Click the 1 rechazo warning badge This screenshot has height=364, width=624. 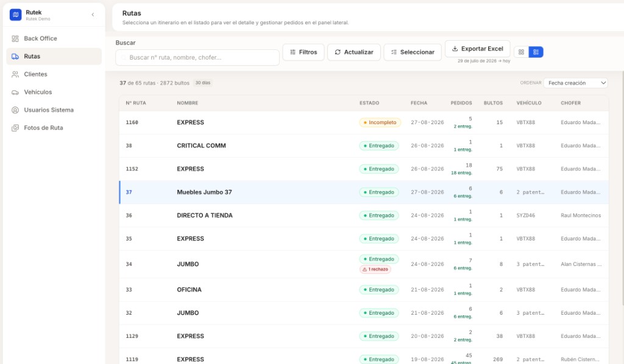(x=375, y=270)
